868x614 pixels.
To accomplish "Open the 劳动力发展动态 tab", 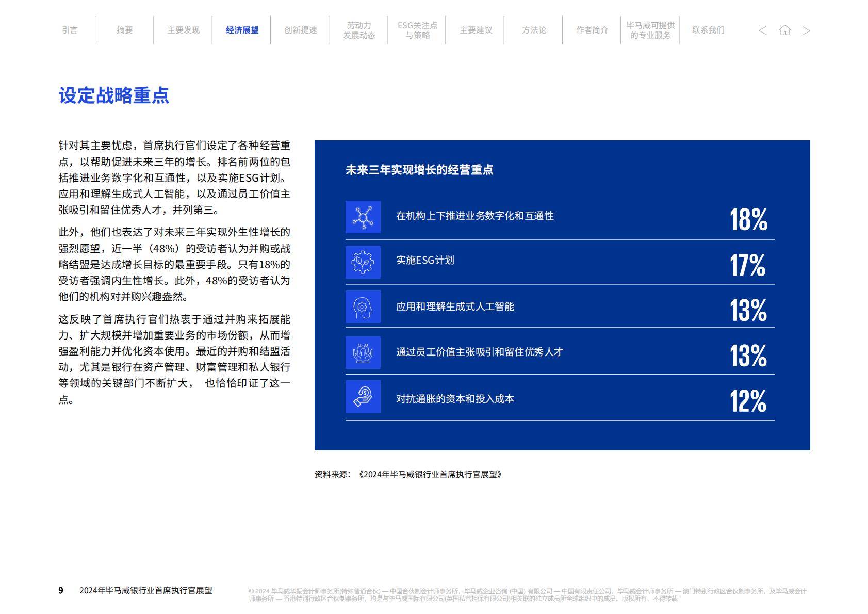I will 359,30.
